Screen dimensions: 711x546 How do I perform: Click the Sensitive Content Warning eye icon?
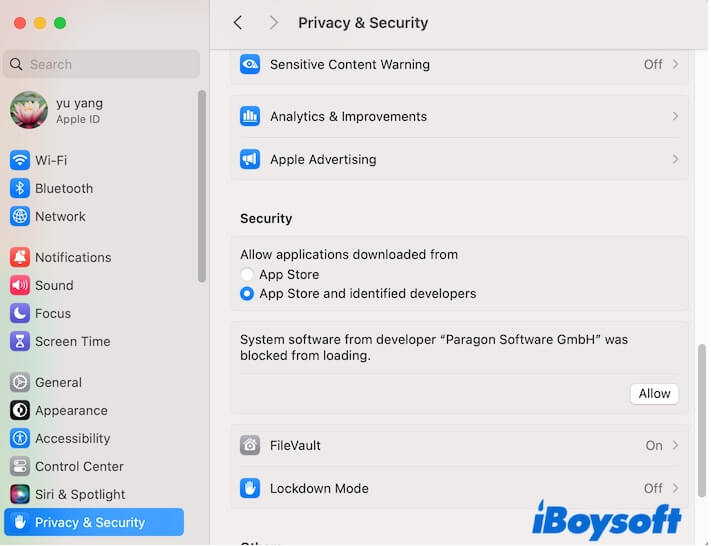coord(250,64)
